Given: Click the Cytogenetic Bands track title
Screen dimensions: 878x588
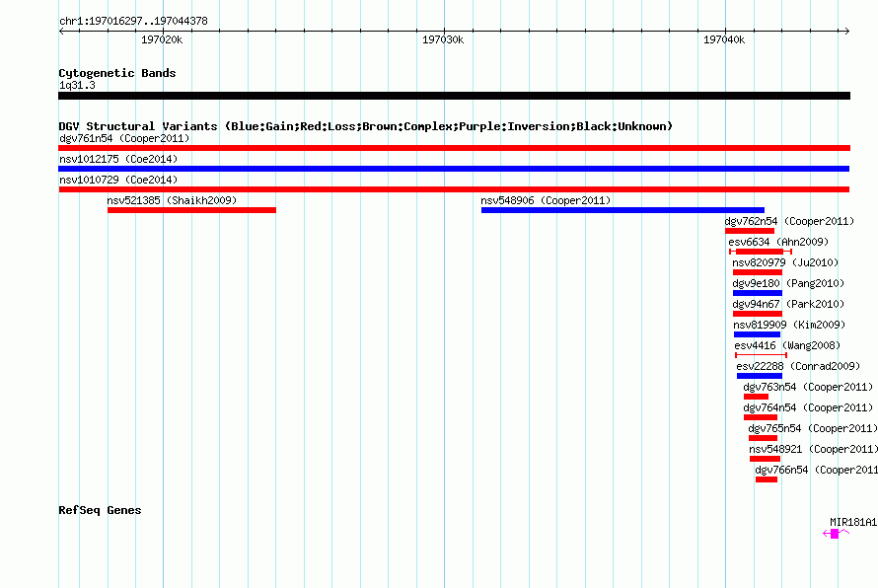Looking at the screenshot, I should tap(117, 73).
